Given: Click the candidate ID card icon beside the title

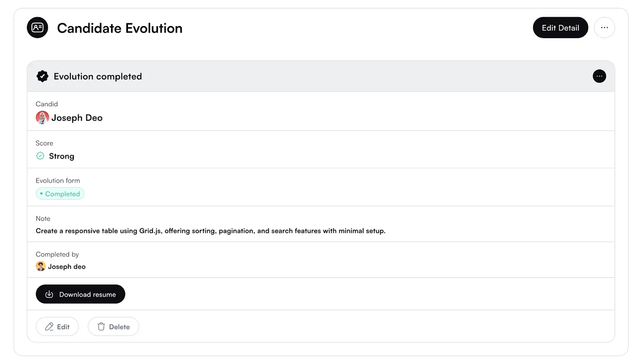Looking at the screenshot, I should [x=37, y=28].
